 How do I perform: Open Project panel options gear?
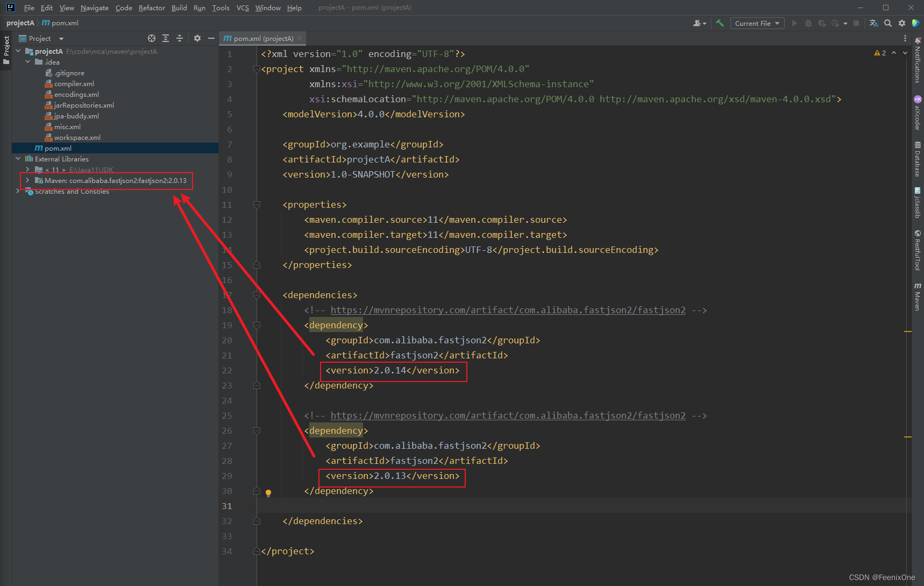click(197, 38)
